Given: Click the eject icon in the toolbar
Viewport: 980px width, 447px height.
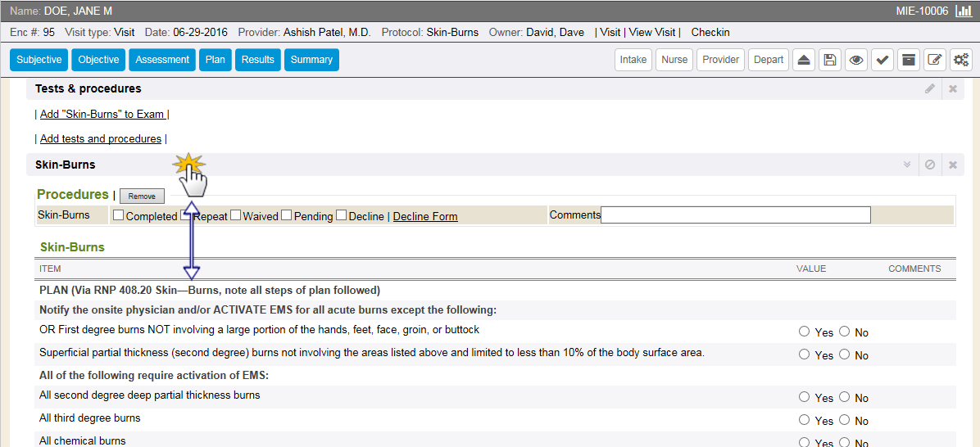Looking at the screenshot, I should click(804, 60).
